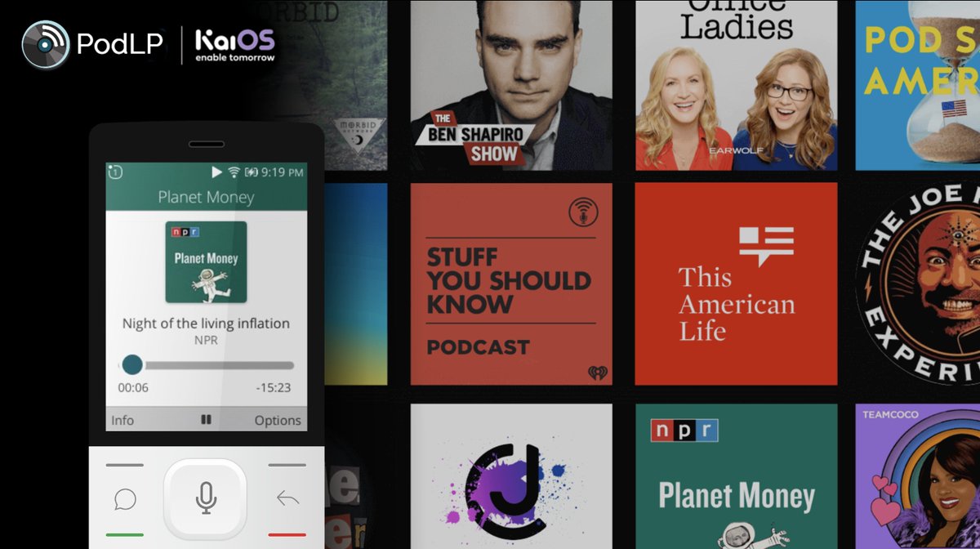Image resolution: width=980 pixels, height=549 pixels.
Task: Tap the Wi-Fi icon in phone status bar
Action: pos(234,172)
